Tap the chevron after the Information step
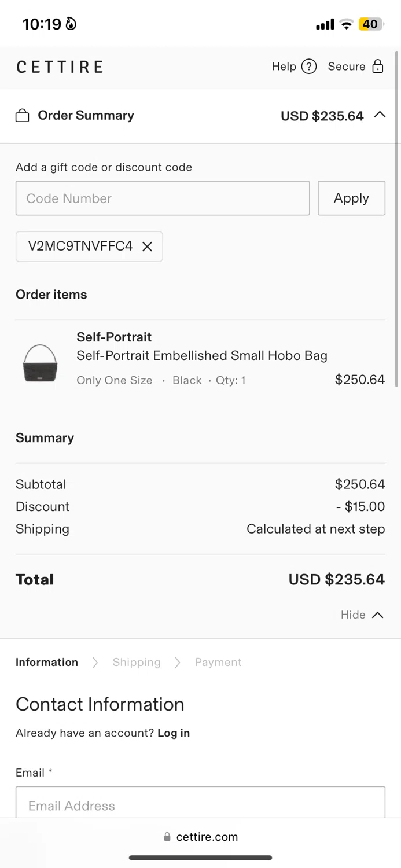Image resolution: width=401 pixels, height=868 pixels. click(95, 663)
